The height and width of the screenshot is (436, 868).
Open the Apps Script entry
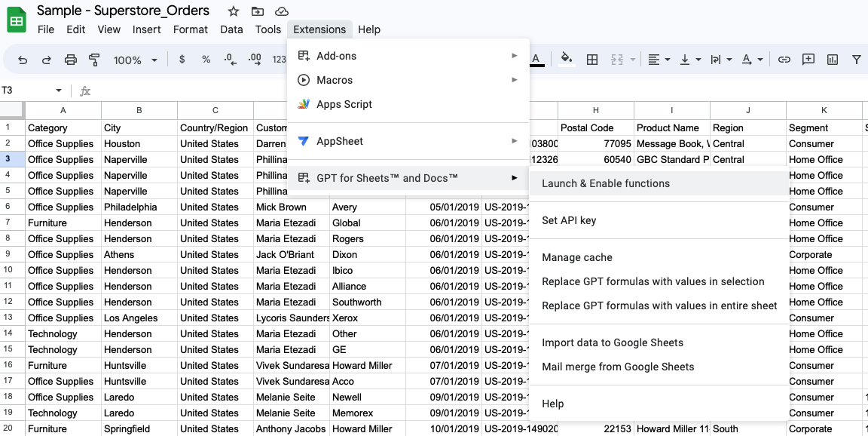tap(344, 104)
